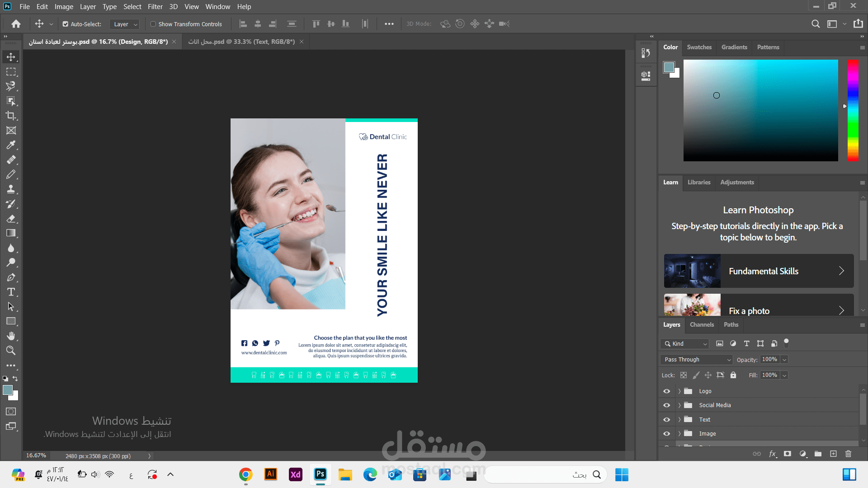
Task: Select the Hand tool
Action: pyautogui.click(x=11, y=336)
